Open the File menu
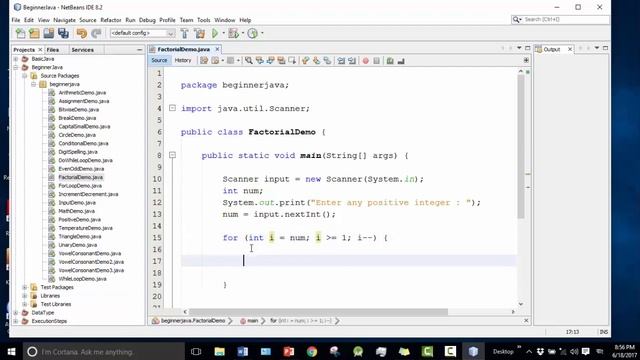Image resolution: width=640 pixels, height=360 pixels. (16, 20)
